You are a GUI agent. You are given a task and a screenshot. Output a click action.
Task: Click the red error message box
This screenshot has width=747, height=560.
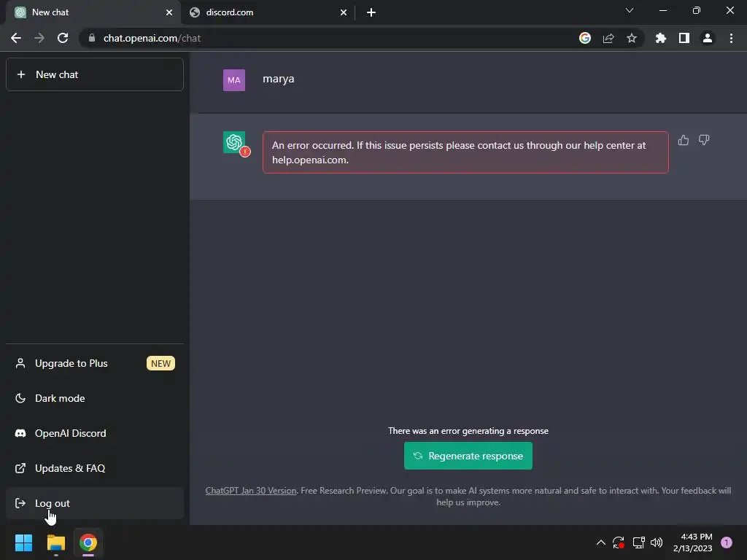pyautogui.click(x=465, y=152)
